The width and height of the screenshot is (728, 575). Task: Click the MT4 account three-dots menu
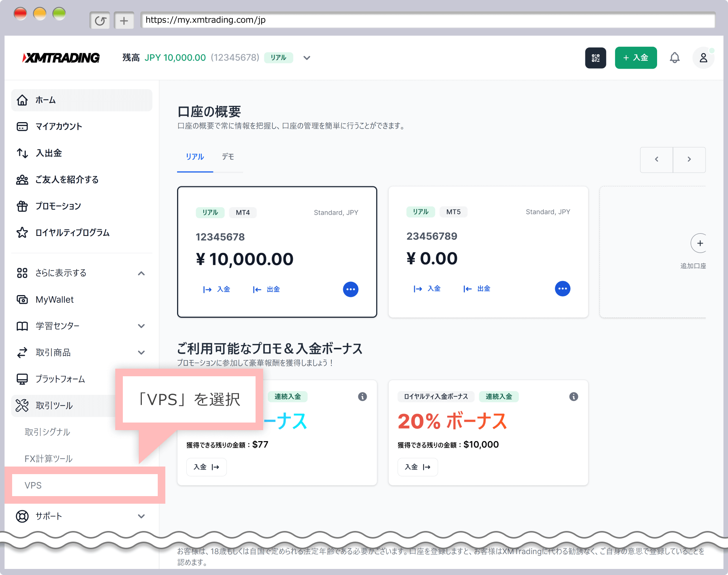tap(350, 289)
